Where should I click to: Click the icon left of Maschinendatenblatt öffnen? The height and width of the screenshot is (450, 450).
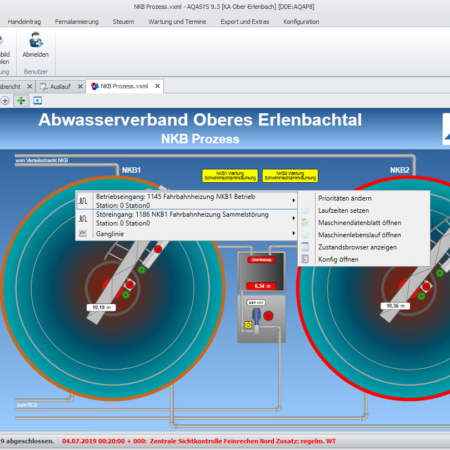pyautogui.click(x=305, y=222)
